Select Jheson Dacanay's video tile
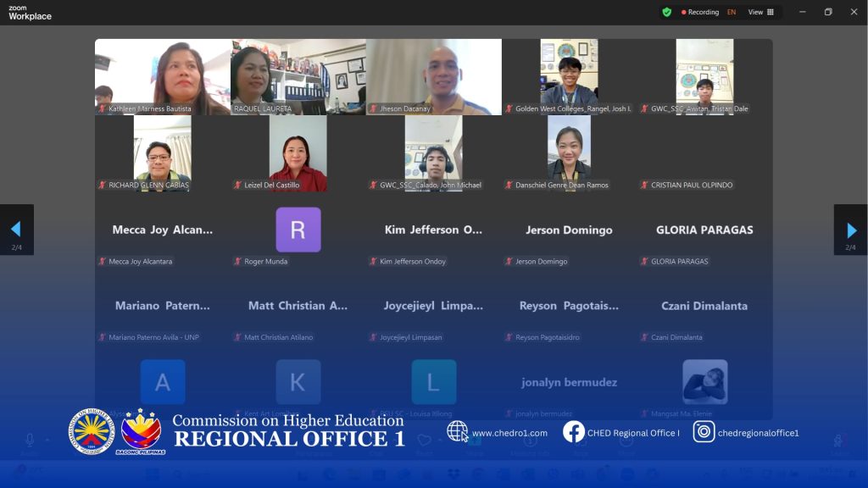 (x=434, y=77)
